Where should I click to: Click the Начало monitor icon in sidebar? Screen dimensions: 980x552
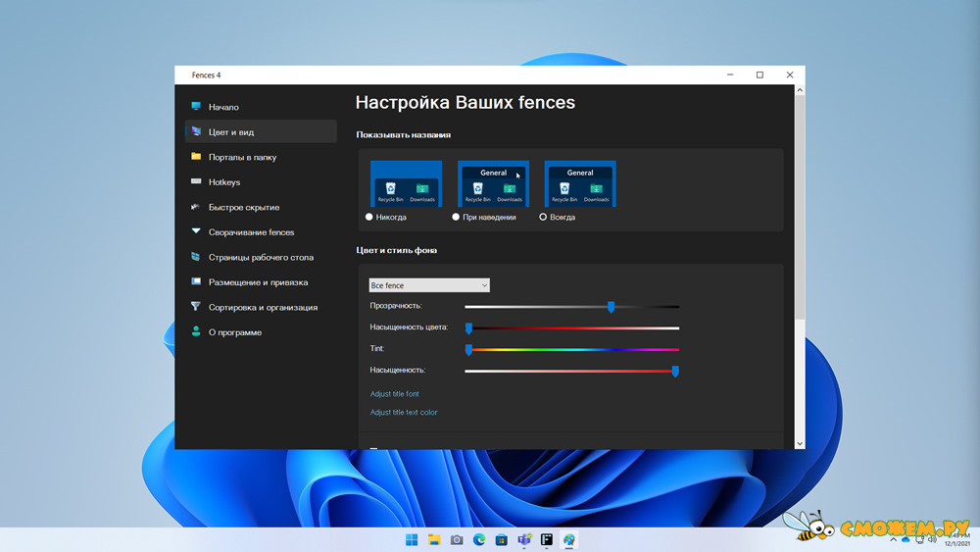click(x=196, y=106)
